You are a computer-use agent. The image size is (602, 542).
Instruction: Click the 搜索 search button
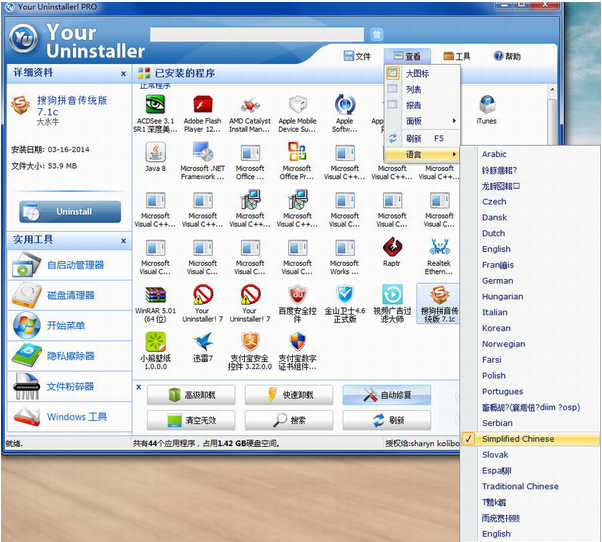289,420
